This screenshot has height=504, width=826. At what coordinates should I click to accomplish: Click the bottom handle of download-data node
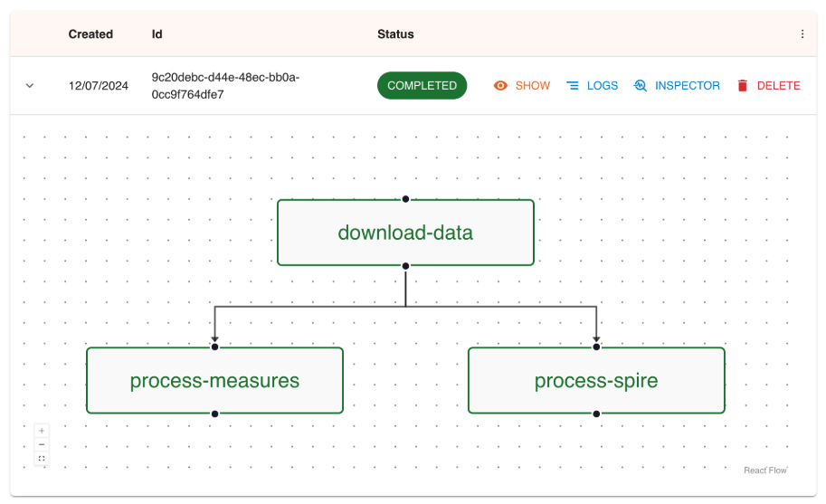pyautogui.click(x=405, y=266)
